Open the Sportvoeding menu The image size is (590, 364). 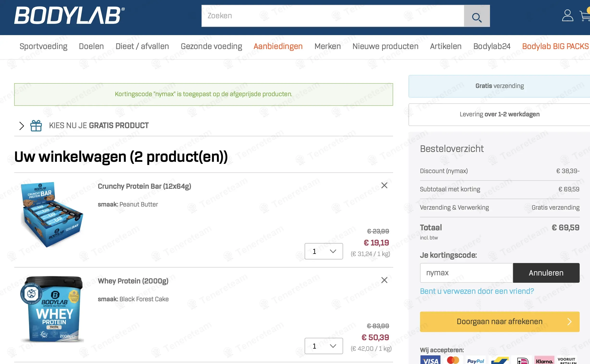pyautogui.click(x=44, y=46)
